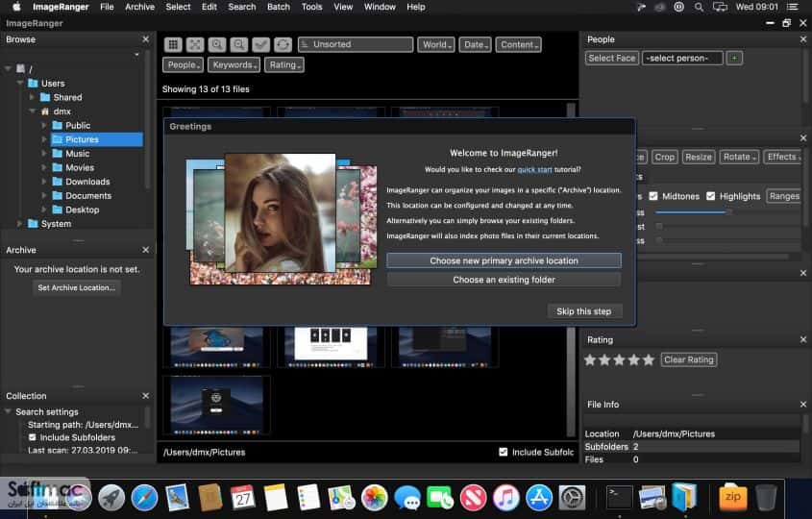Open Terminal from the dock
812x519 pixels.
[x=620, y=498]
